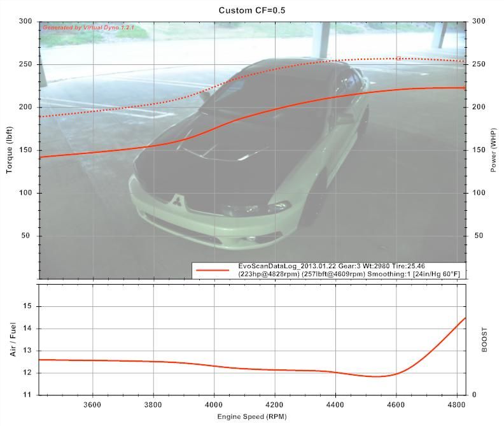The image size is (504, 426).
Task: Click the 15 value on Air/Fuel axis
Action: pyautogui.click(x=27, y=306)
